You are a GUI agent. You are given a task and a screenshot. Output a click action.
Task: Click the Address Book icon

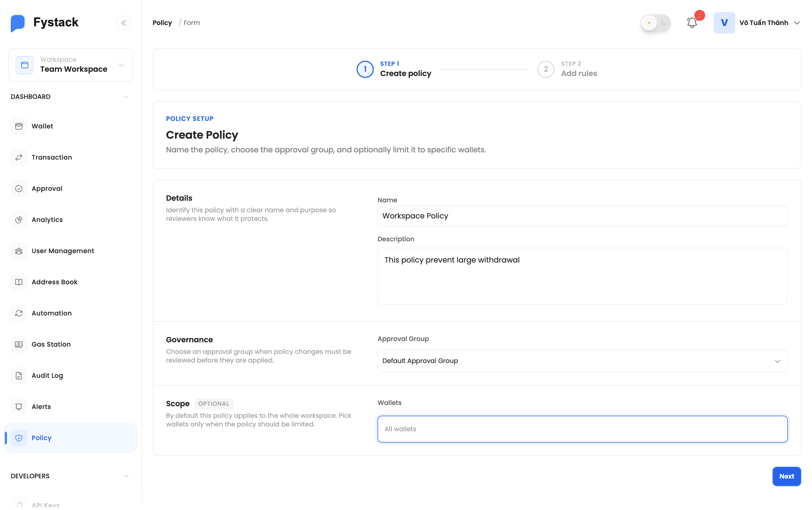(19, 282)
